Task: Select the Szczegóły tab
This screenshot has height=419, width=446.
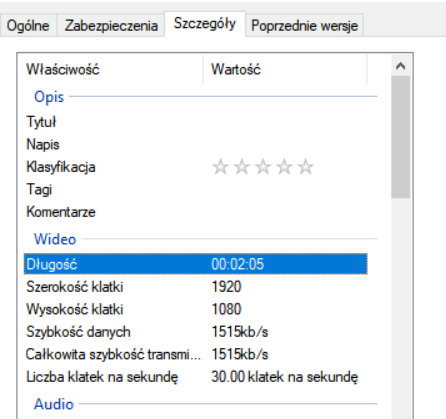Action: [x=205, y=24]
